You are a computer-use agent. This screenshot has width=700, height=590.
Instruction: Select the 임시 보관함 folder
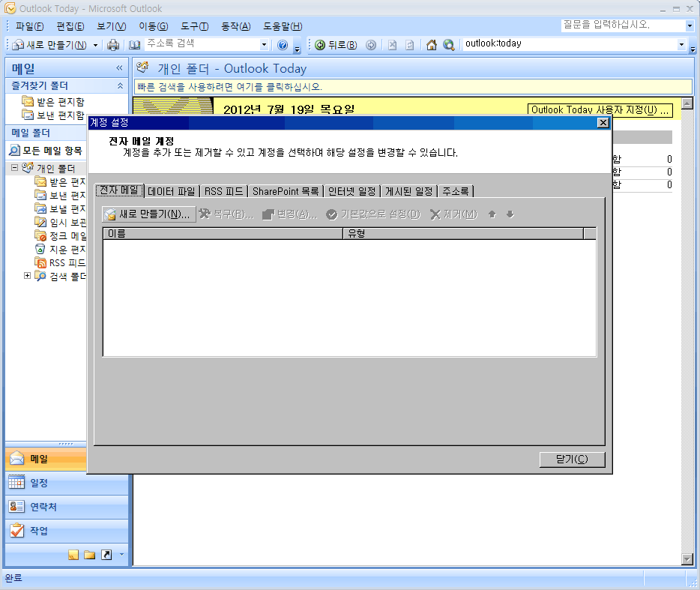pos(60,222)
